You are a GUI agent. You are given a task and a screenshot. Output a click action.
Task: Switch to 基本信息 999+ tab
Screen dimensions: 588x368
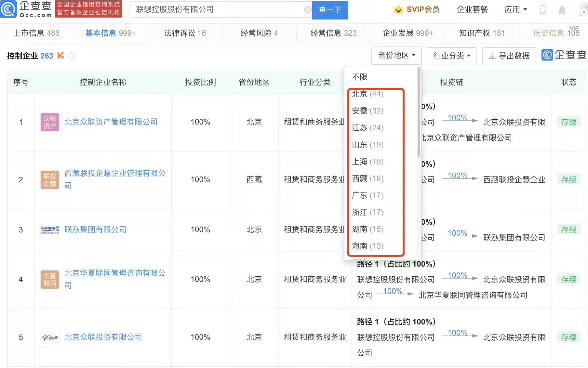tap(111, 33)
